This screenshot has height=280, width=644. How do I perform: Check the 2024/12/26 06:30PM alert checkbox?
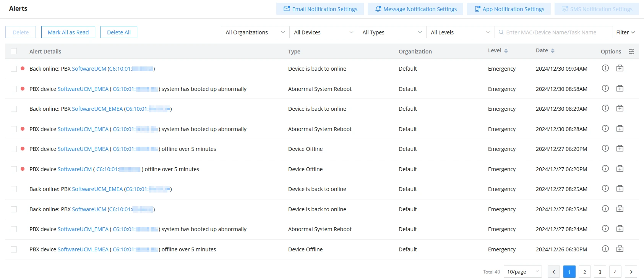click(x=14, y=249)
